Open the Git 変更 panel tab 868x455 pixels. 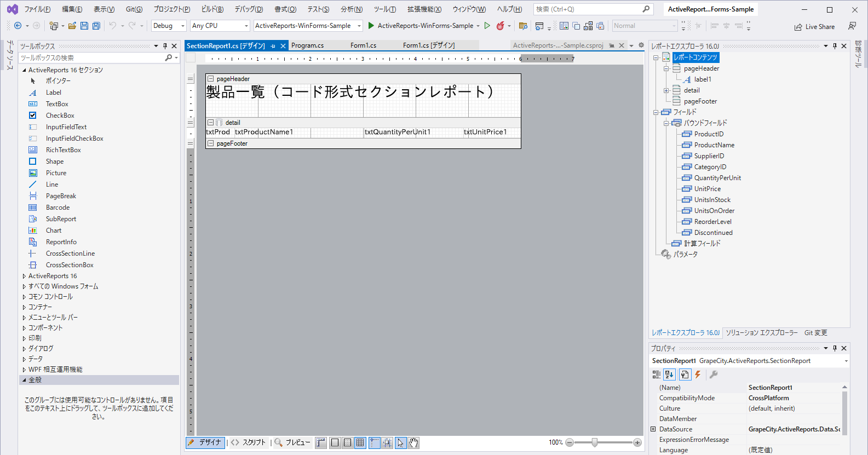click(815, 333)
